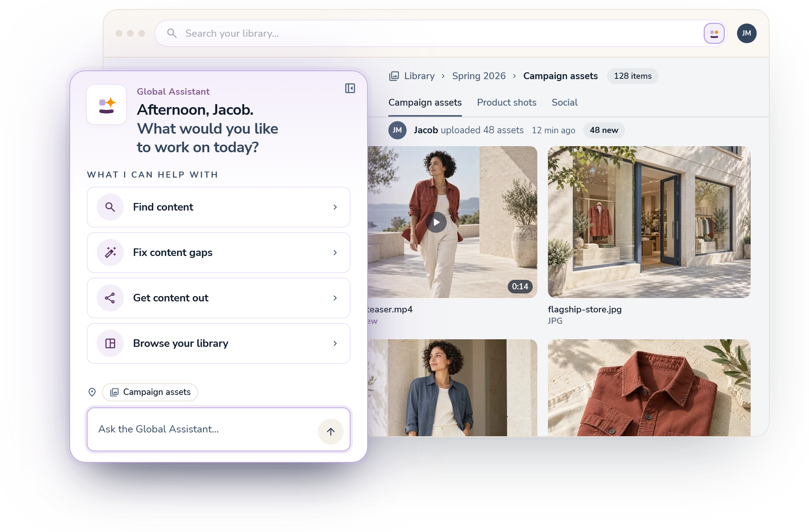Image resolution: width=809 pixels, height=532 pixels.
Task: Expand Browse your library chevron arrow
Action: (x=335, y=343)
